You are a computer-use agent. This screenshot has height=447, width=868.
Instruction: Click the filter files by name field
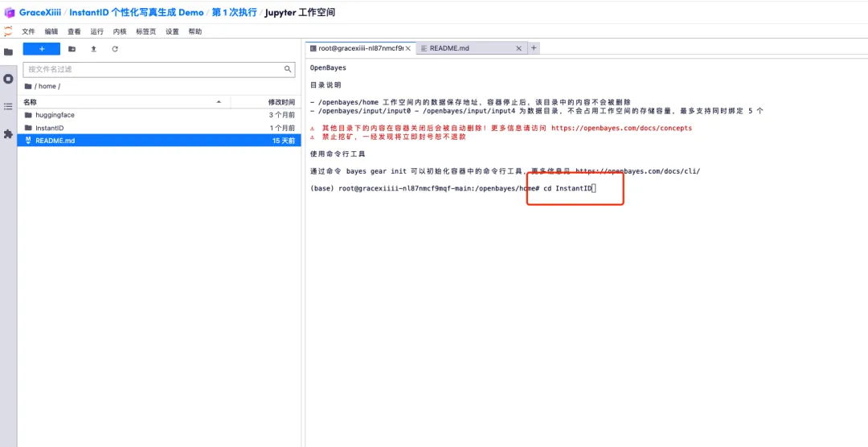point(159,69)
